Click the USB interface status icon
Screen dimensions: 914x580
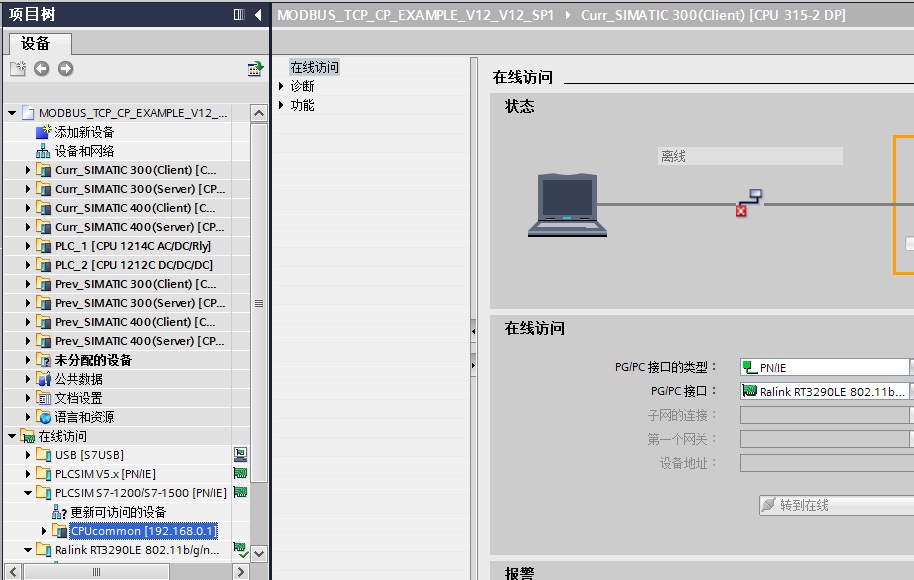tap(240, 454)
